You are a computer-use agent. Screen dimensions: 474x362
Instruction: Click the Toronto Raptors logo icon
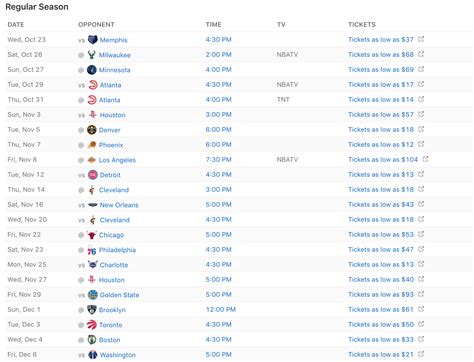point(92,325)
